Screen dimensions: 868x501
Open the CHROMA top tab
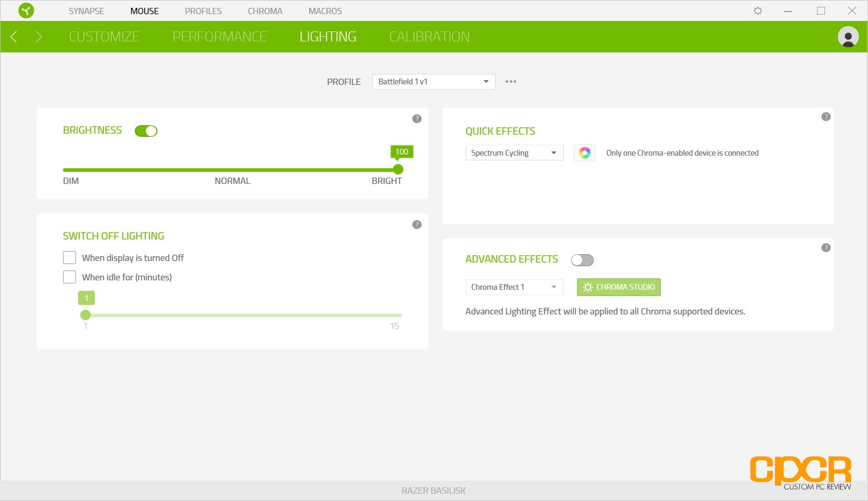coord(265,11)
